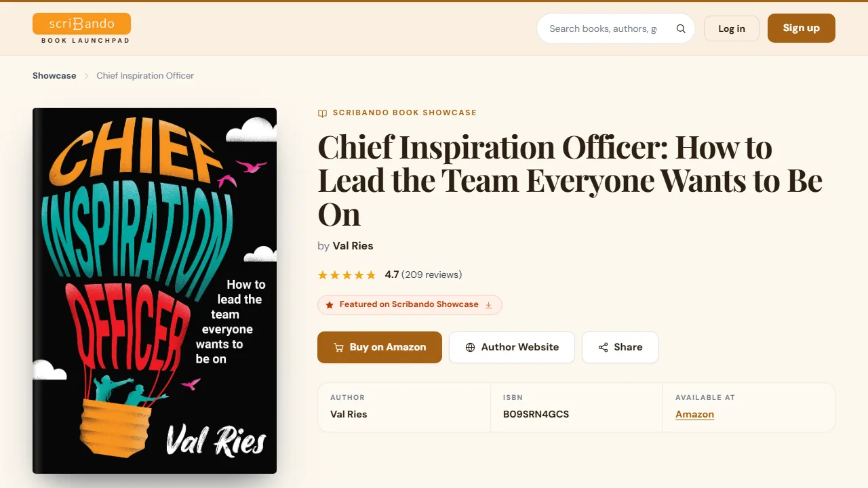Click the share network icon

(603, 348)
